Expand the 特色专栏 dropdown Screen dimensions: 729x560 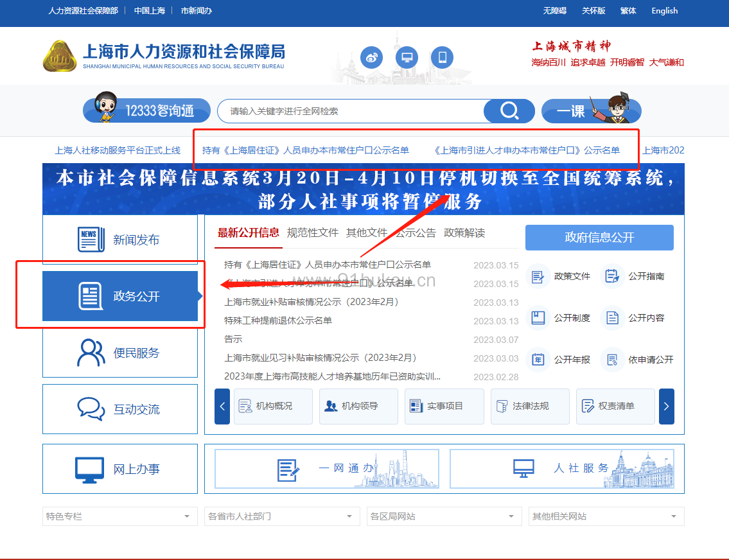tap(120, 516)
